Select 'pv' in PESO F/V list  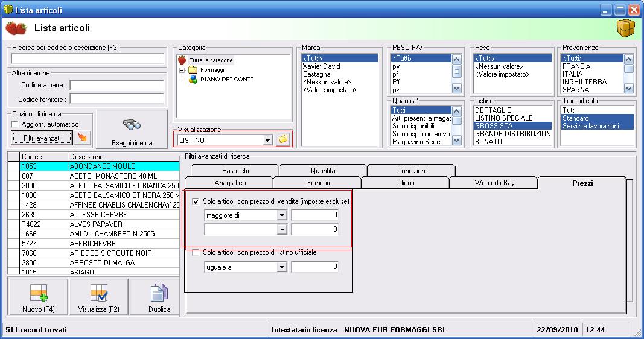point(421,66)
